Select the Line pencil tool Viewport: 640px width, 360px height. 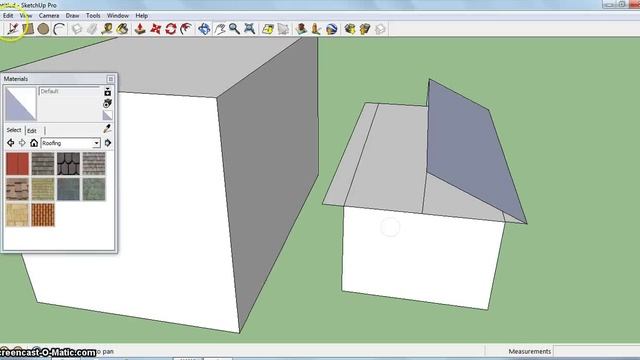click(13, 29)
